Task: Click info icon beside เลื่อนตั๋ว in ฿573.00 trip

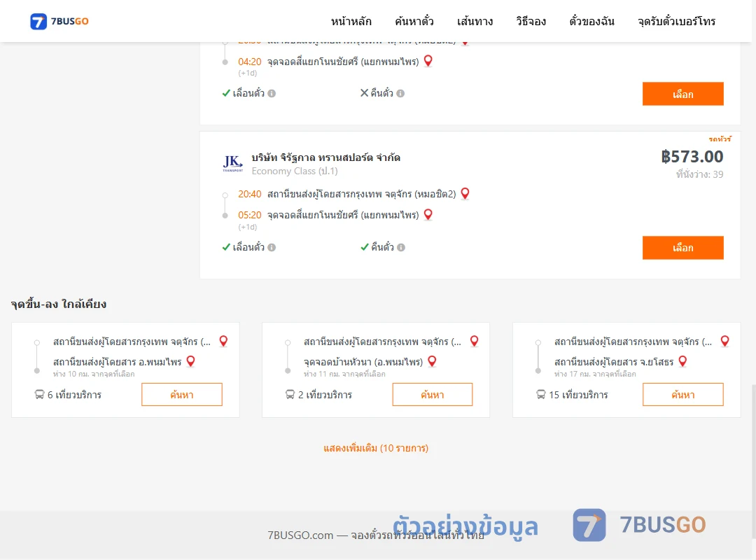Action: click(272, 247)
